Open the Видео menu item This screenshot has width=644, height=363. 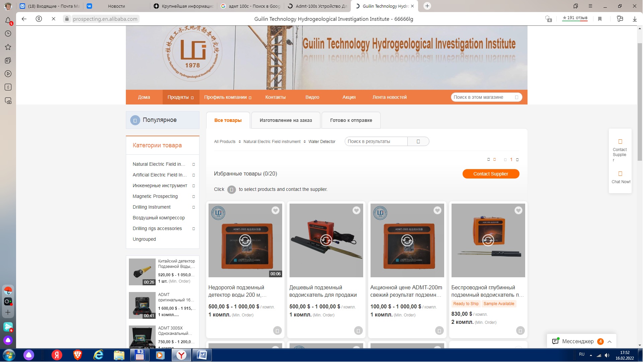[313, 97]
